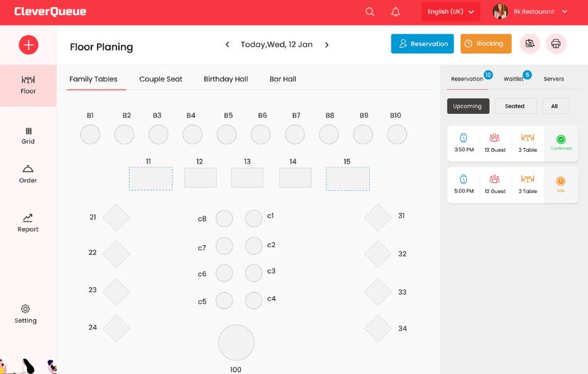Open the Floor sidebar section
Viewport: 588px width, 374px height.
click(x=28, y=85)
